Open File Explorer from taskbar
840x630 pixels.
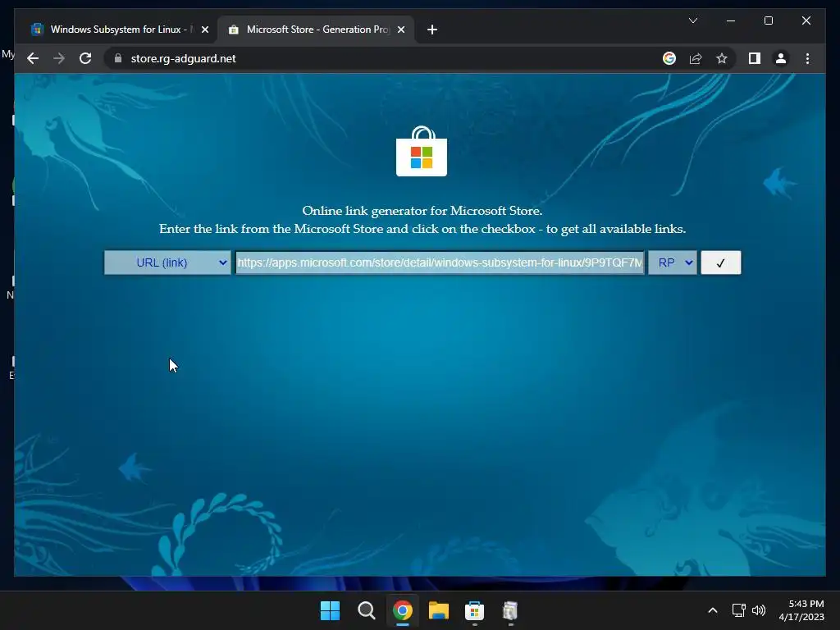(438, 610)
